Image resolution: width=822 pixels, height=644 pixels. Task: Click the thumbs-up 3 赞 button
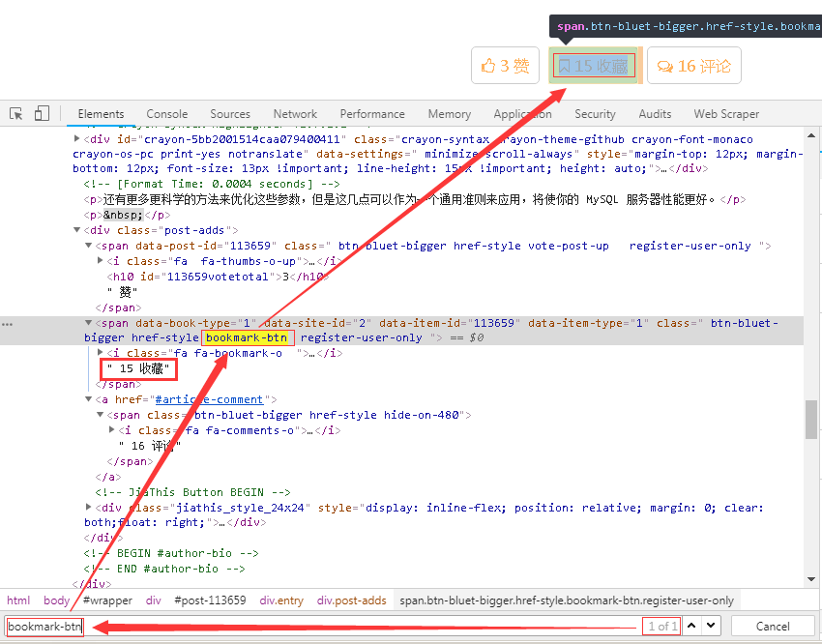(x=506, y=66)
